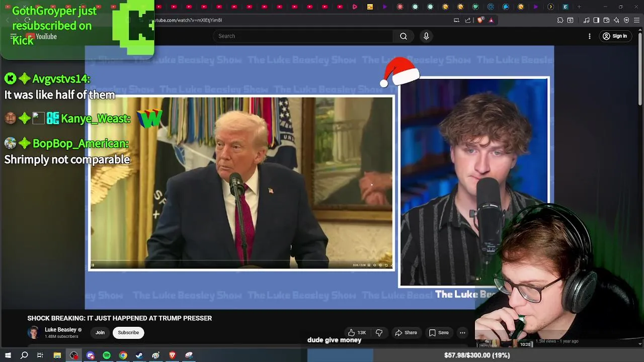Share this page from the address bar
This screenshot has width=644, height=362.
(468, 20)
